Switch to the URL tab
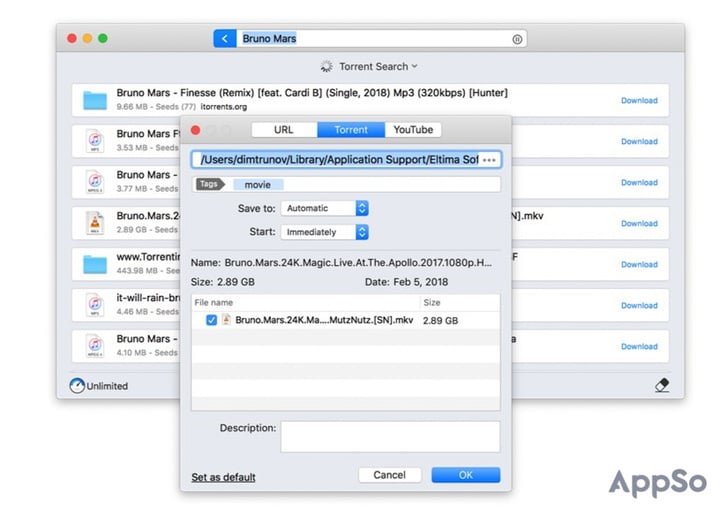Screen dimensions: 720x516 click(x=284, y=130)
